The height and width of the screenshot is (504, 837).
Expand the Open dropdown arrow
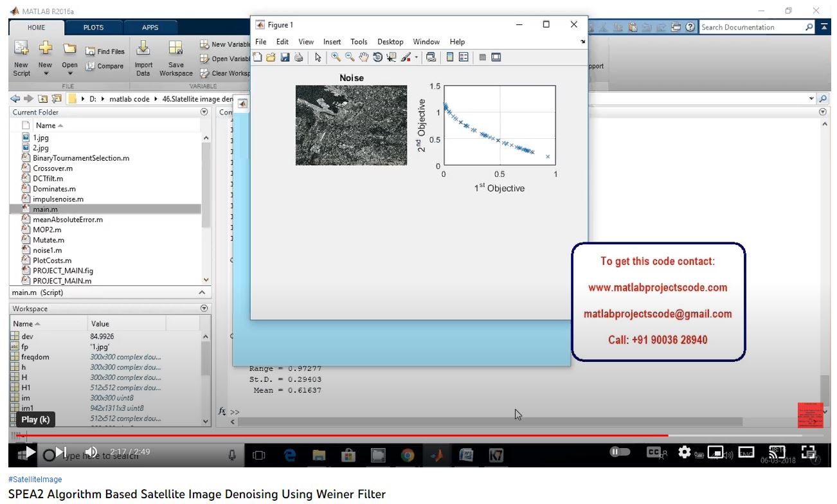click(x=69, y=73)
